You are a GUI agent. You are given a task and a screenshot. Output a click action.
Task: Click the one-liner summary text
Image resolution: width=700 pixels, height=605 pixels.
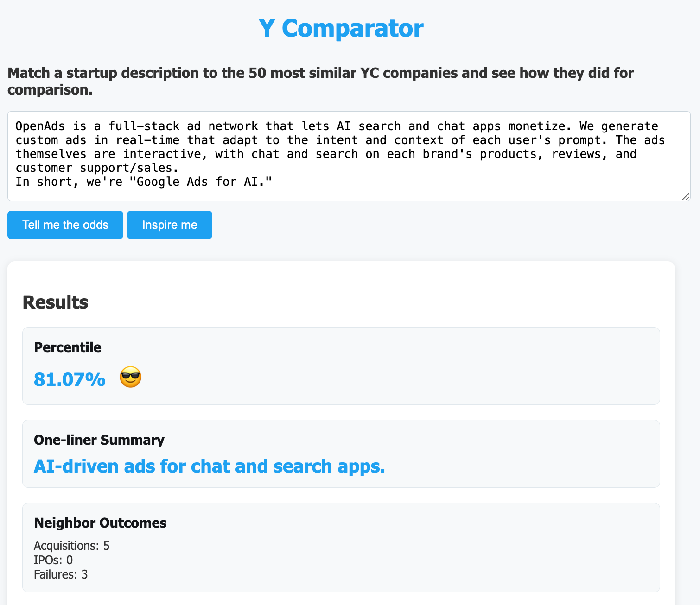(209, 466)
